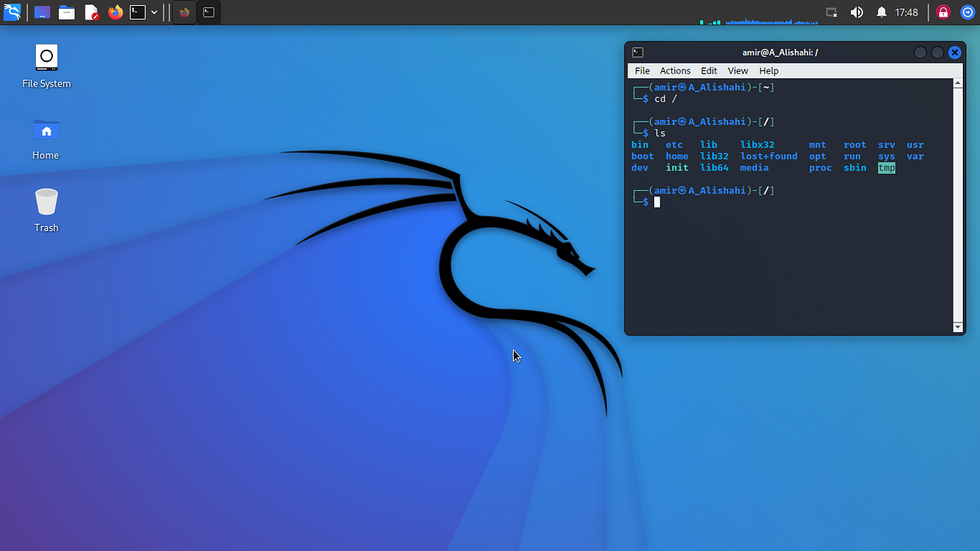Open the Kali Applications menu
Viewport: 980px width, 551px height.
[x=12, y=11]
